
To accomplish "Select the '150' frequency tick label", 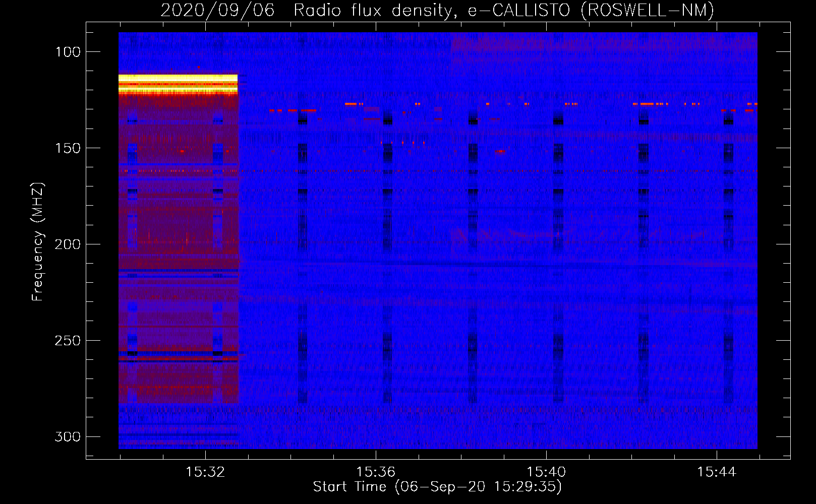I will pos(68,148).
